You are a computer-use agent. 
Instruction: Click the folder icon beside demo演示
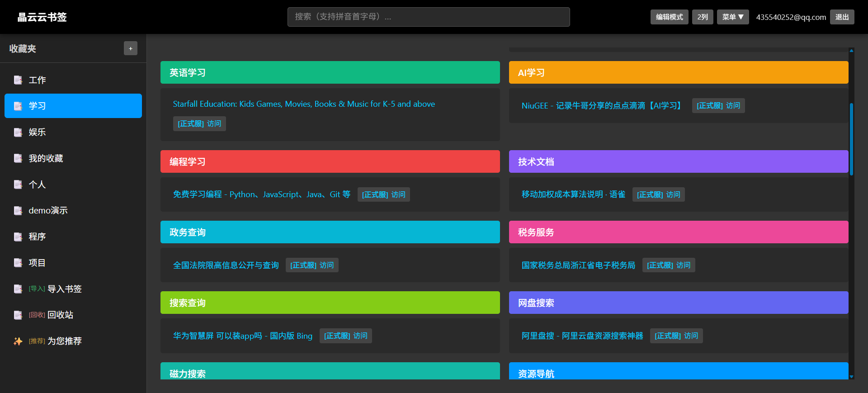(18, 210)
